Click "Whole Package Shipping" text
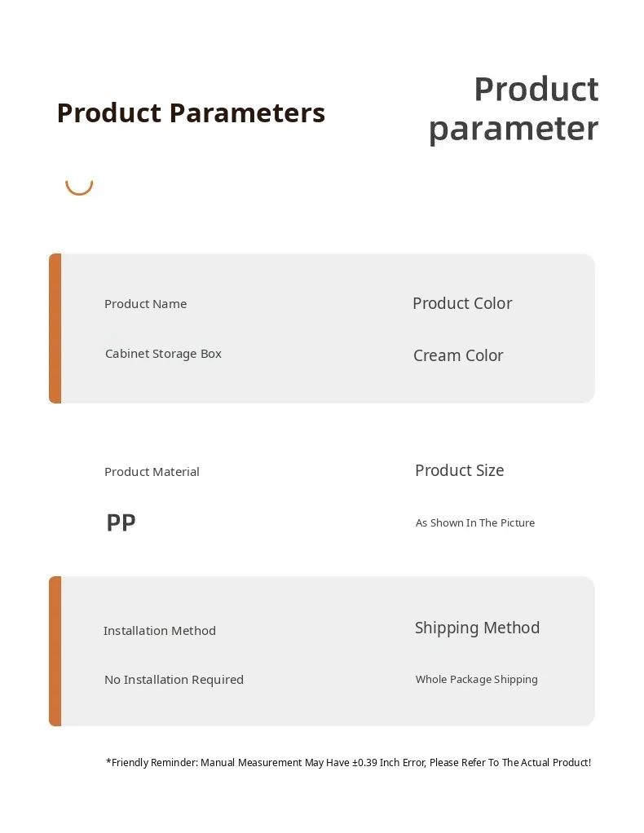Viewport: 644px width, 833px height. [476, 680]
